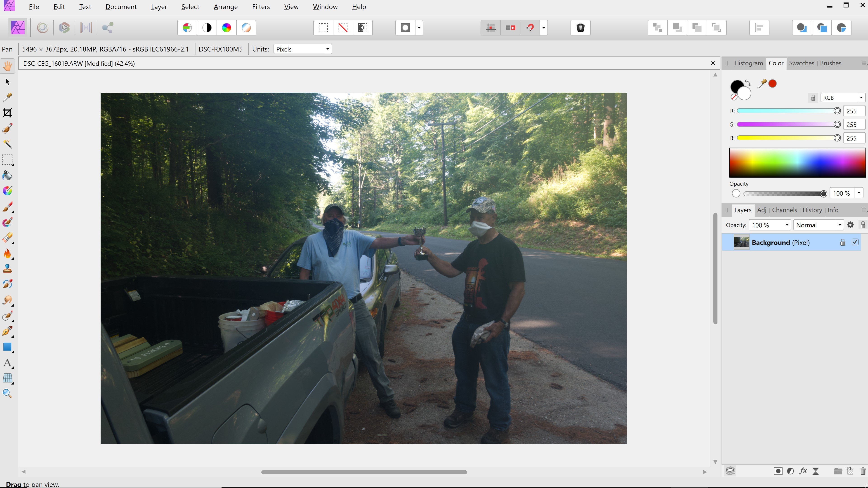Activate the Crop tool
The image size is (868, 488).
(7, 113)
